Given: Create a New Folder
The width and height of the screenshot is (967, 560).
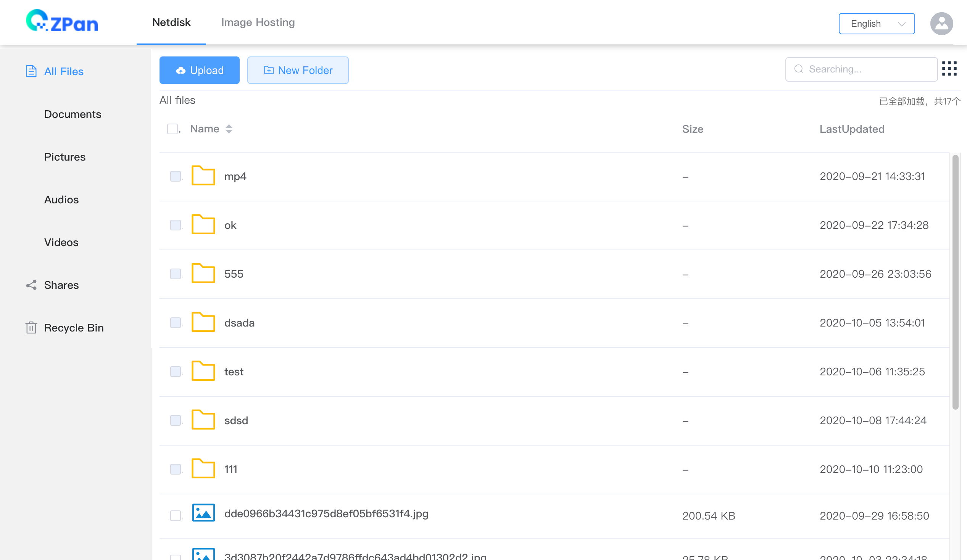Looking at the screenshot, I should (298, 70).
